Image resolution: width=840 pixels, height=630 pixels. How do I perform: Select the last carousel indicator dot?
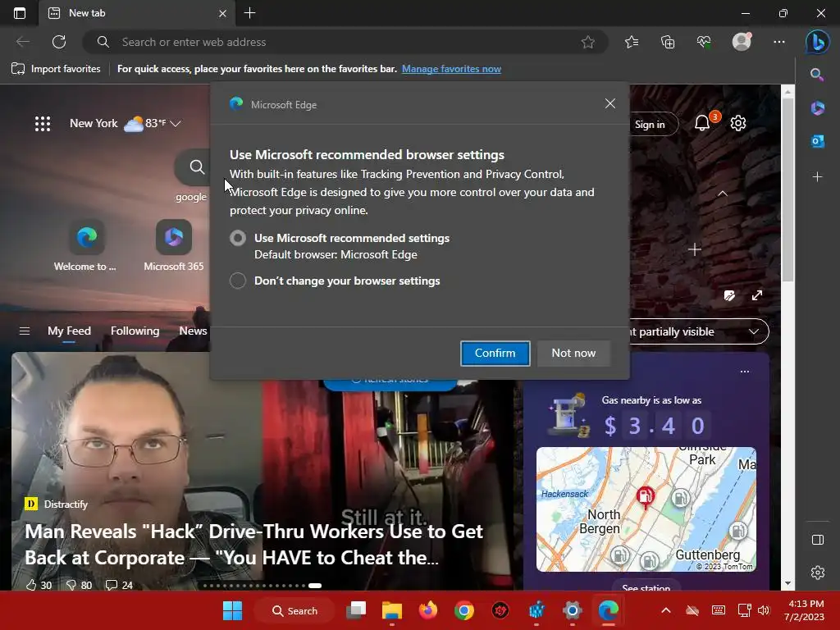pyautogui.click(x=315, y=586)
